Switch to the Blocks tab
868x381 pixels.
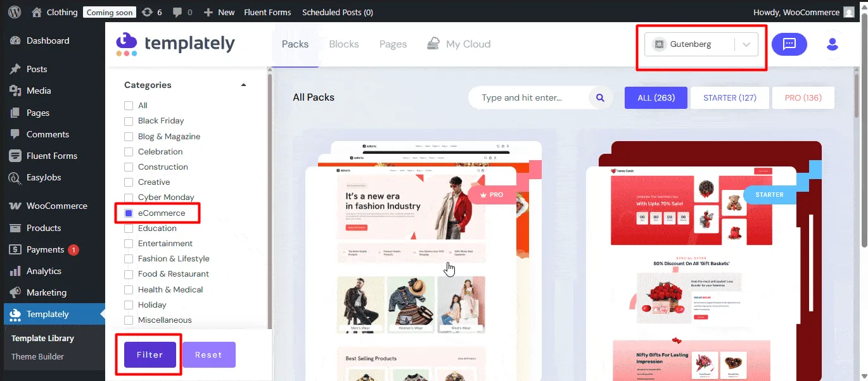pos(344,44)
